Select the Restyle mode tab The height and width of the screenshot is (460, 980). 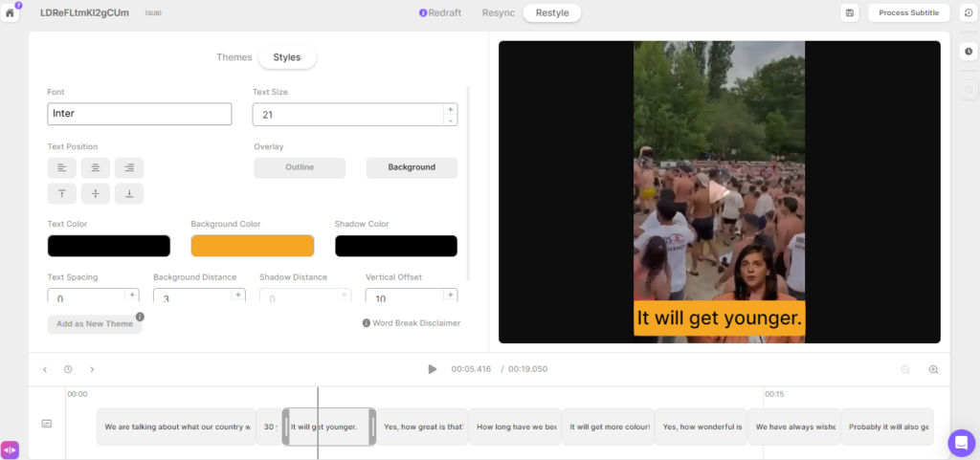pyautogui.click(x=552, y=12)
